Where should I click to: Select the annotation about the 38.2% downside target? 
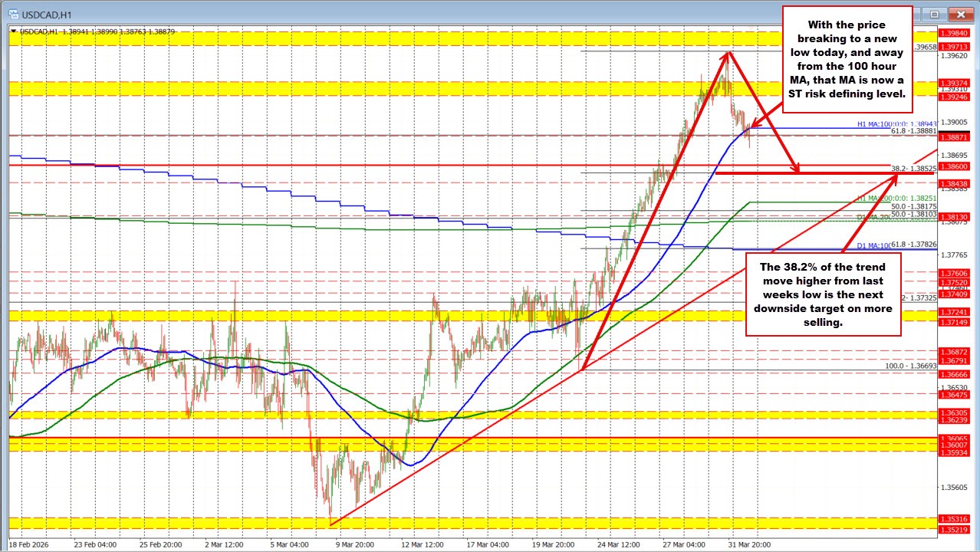824,295
